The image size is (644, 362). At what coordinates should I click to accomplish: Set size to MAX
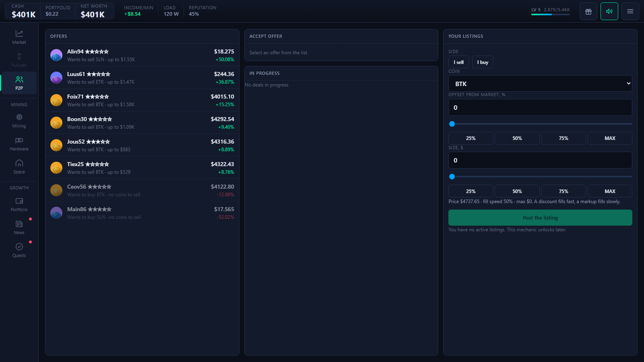click(610, 191)
